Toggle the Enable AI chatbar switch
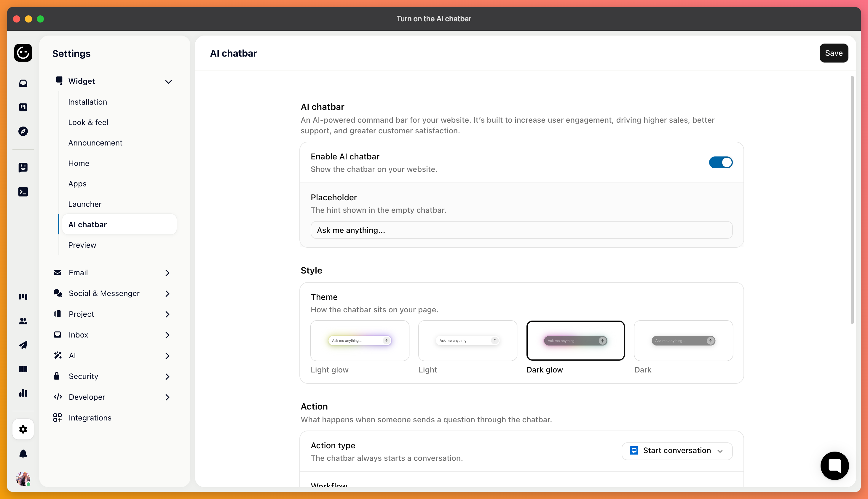Image resolution: width=868 pixels, height=499 pixels. [721, 162]
